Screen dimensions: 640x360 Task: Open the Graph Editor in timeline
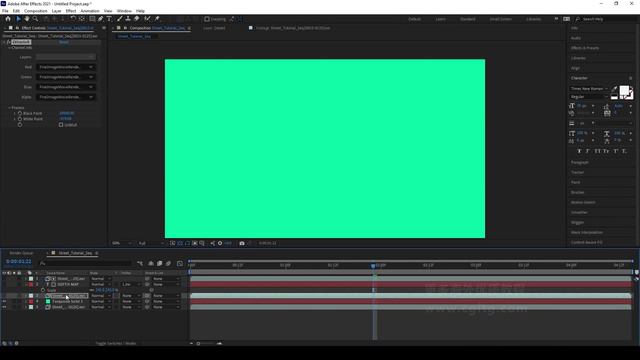pos(180,264)
